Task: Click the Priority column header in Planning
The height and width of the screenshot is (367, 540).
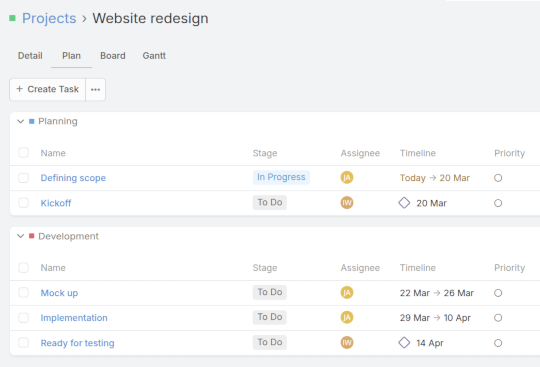Action: [x=510, y=153]
